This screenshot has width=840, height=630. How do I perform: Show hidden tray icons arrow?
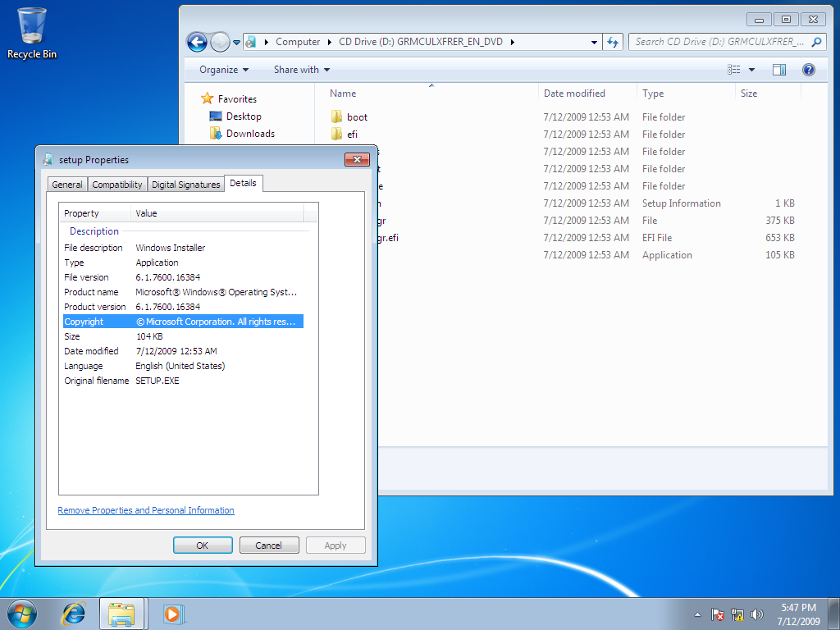[x=697, y=614]
